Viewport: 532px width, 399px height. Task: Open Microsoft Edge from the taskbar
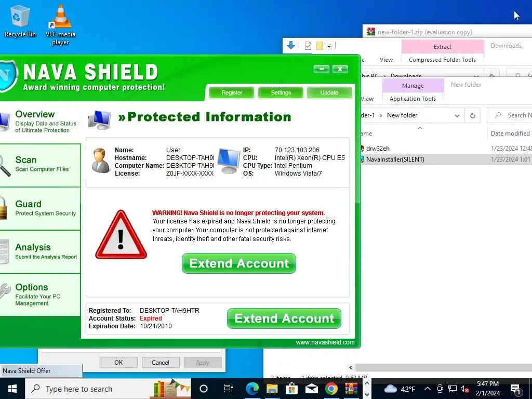tap(252, 389)
